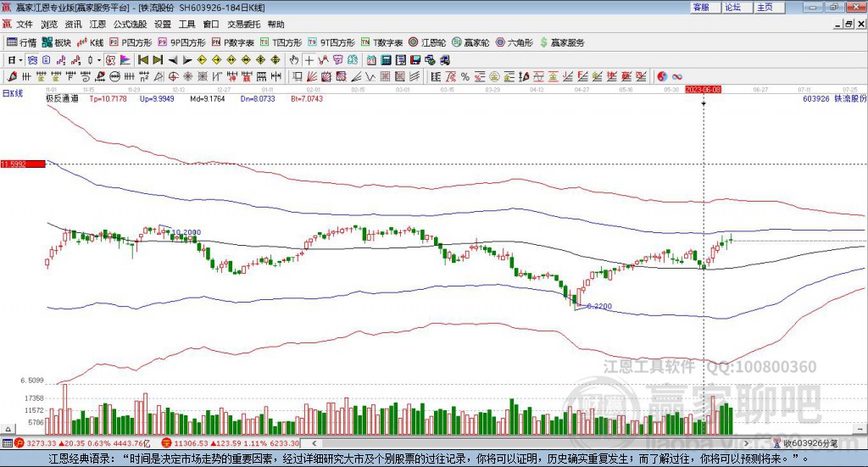Viewport: 868px width, 467px height.
Task: Open the 江恩 menu
Action: tap(97, 25)
